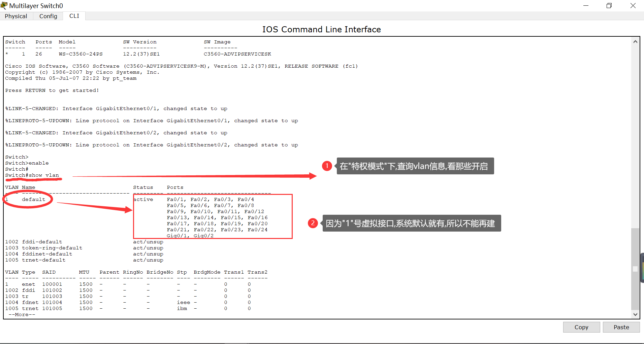644x344 pixels.
Task: Click the CLI vertical scrollbar thumb
Action: 635,269
